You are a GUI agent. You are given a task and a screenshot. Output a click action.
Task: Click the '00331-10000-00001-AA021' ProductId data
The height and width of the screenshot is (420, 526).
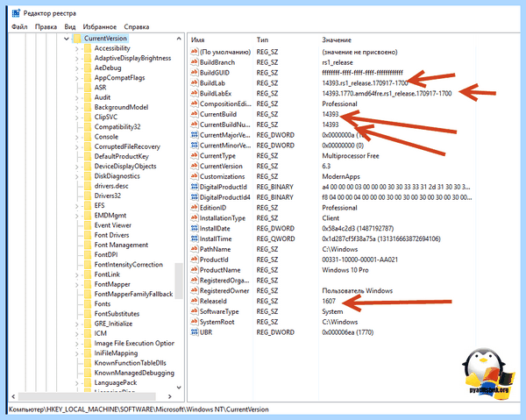coord(360,260)
